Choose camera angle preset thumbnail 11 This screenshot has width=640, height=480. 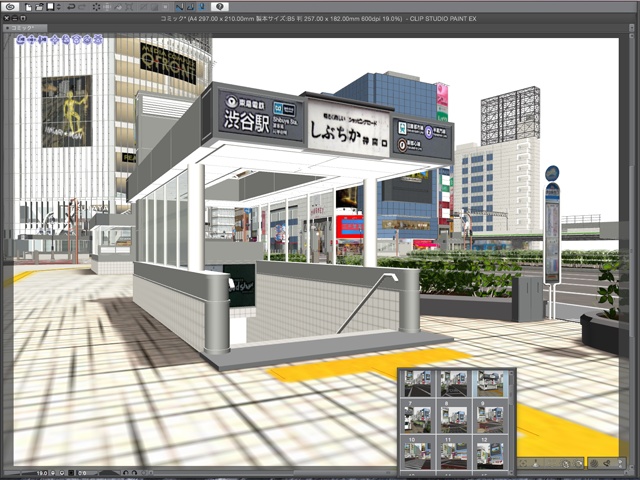coord(453,454)
